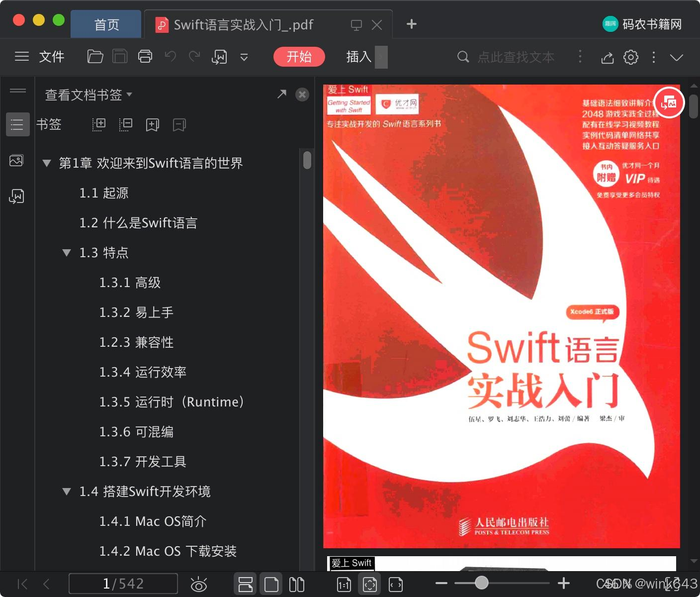Select the 插入 tab
The image size is (700, 597).
[359, 57]
